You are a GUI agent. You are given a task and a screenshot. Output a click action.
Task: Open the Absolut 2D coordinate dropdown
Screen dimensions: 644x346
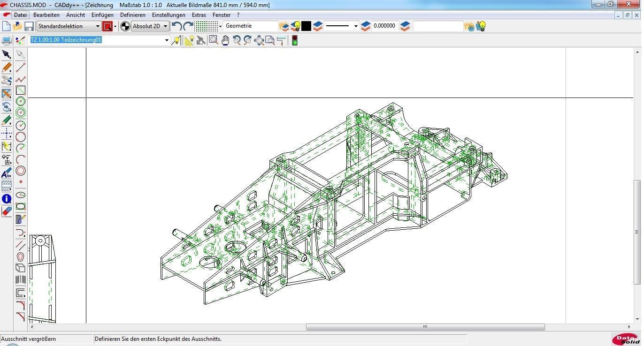tap(150, 26)
